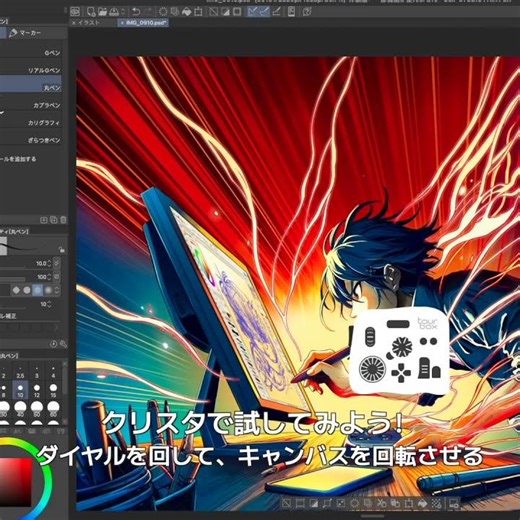Click Fill bucket in selection launcher

pyautogui.click(x=423, y=503)
